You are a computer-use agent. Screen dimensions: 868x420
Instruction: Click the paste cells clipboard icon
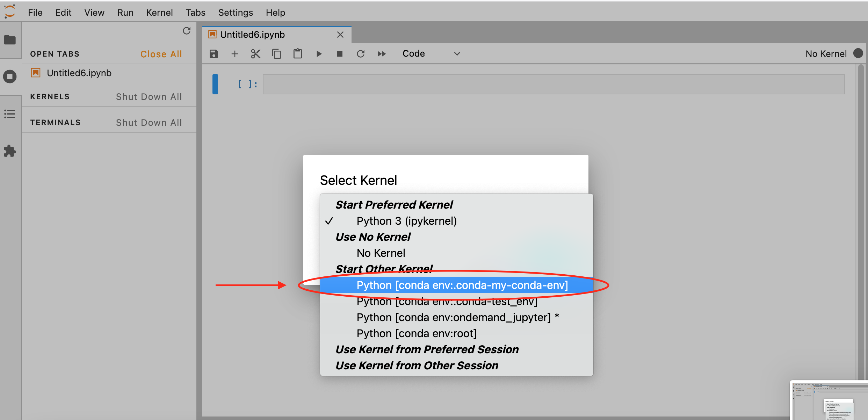click(297, 54)
